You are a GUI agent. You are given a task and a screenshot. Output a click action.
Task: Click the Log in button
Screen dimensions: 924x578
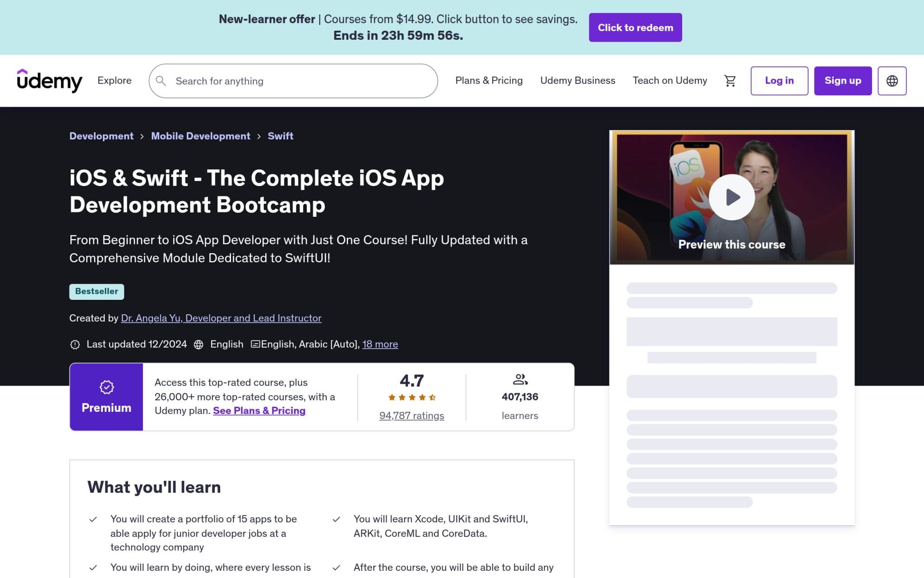tap(779, 81)
